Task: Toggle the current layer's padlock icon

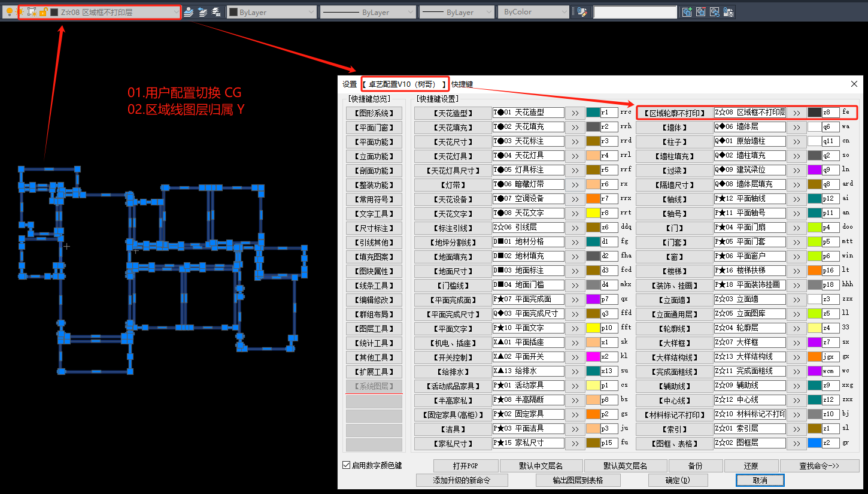Action: (43, 12)
